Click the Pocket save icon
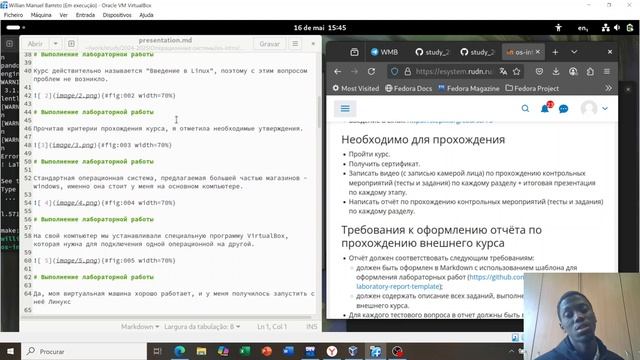 [539, 71]
